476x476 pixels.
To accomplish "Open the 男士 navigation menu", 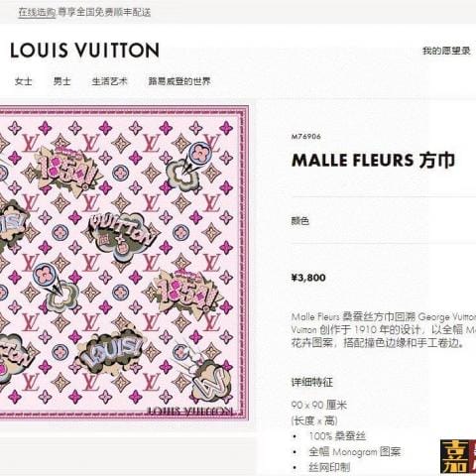I will click(x=62, y=81).
